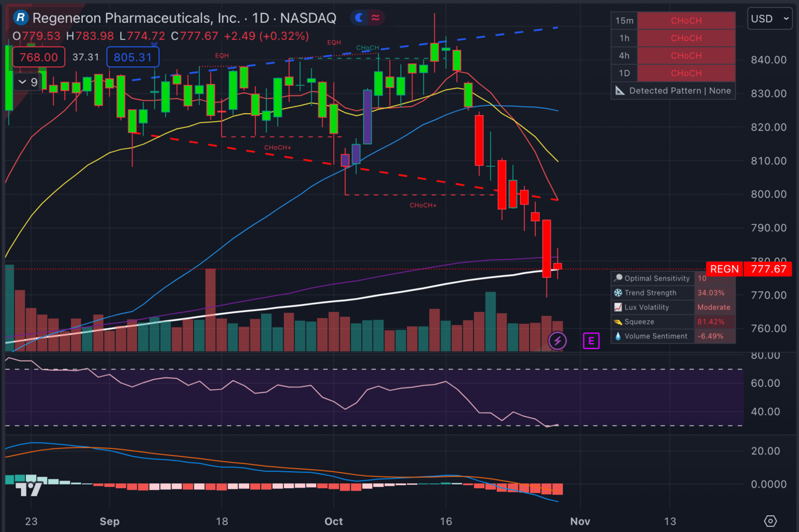Open the purple 'E' earnings marker
Image resolution: width=799 pixels, height=532 pixels.
tap(591, 340)
